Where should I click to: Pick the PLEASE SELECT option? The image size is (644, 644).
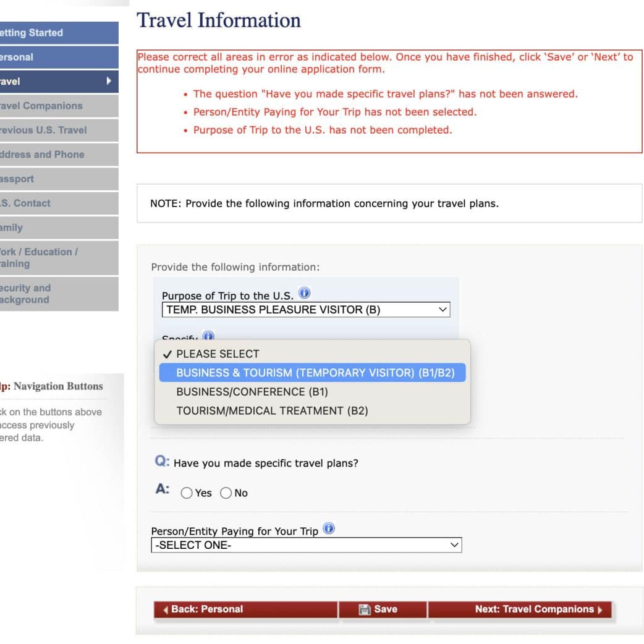[218, 354]
